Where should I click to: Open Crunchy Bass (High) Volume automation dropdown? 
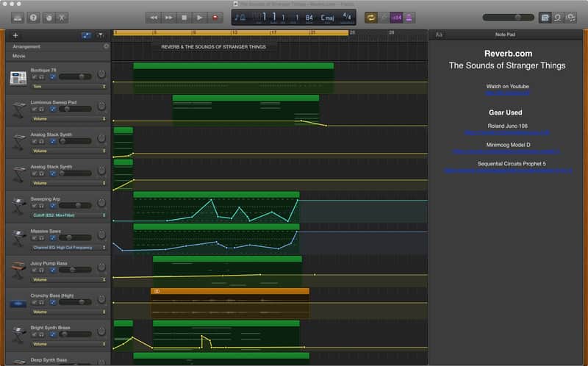[68, 312]
